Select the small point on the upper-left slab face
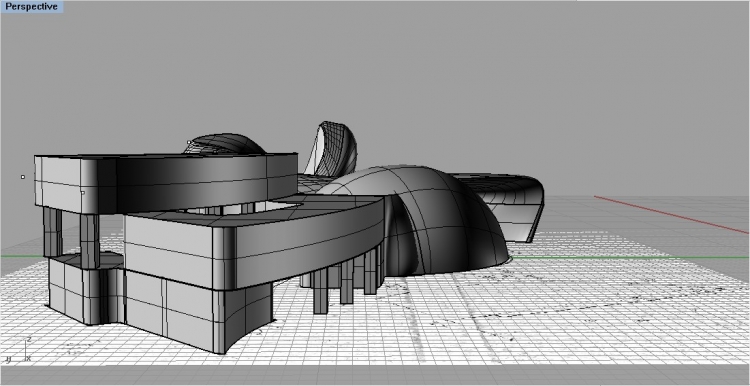The image size is (750, 386). click(x=82, y=193)
